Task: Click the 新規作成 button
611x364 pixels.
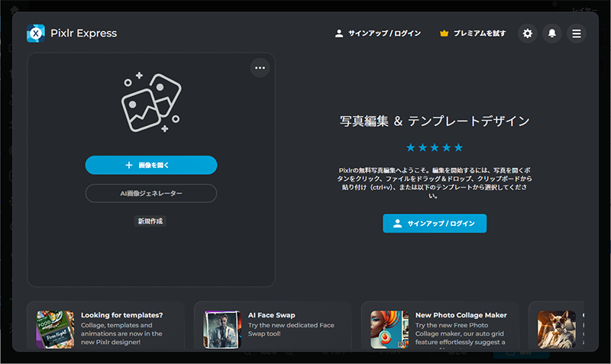Action: [150, 221]
